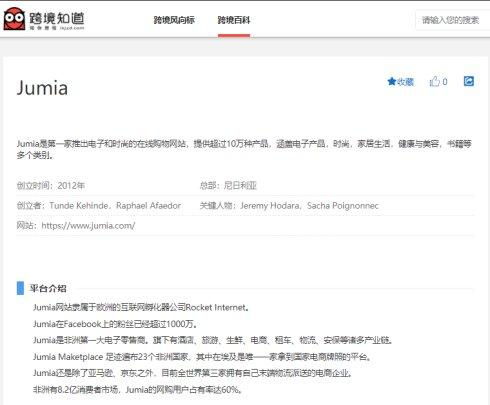Like the article with thumbs-up icon
Image resolution: width=490 pixels, height=405 pixels.
click(x=438, y=81)
